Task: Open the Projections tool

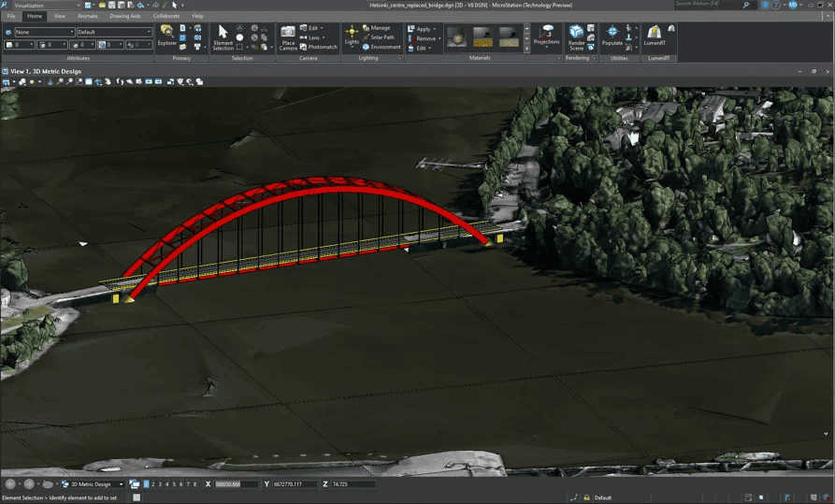Action: (x=546, y=36)
